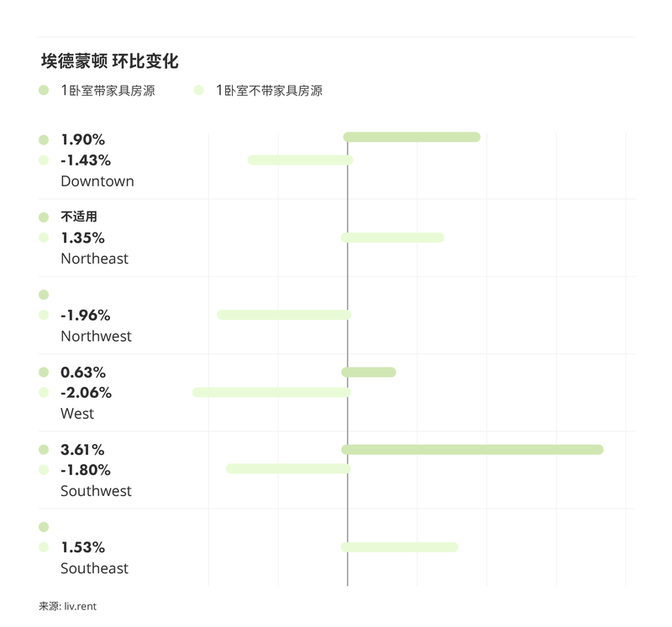Click the Southwest unfurnished -1.80% bar
The width and height of the screenshot is (672, 627).
pos(288,468)
